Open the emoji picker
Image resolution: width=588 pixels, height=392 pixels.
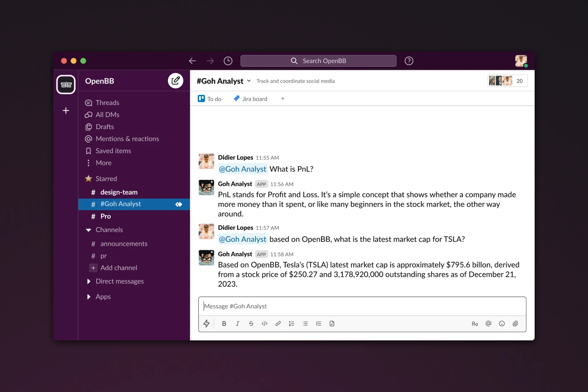coord(502,324)
